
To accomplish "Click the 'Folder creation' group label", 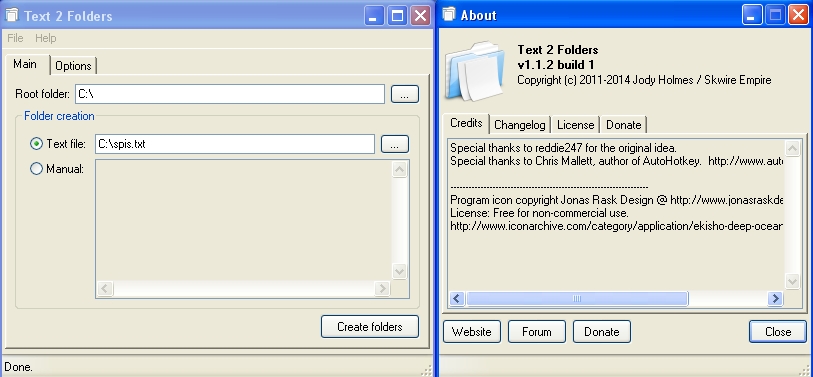I will (x=59, y=116).
